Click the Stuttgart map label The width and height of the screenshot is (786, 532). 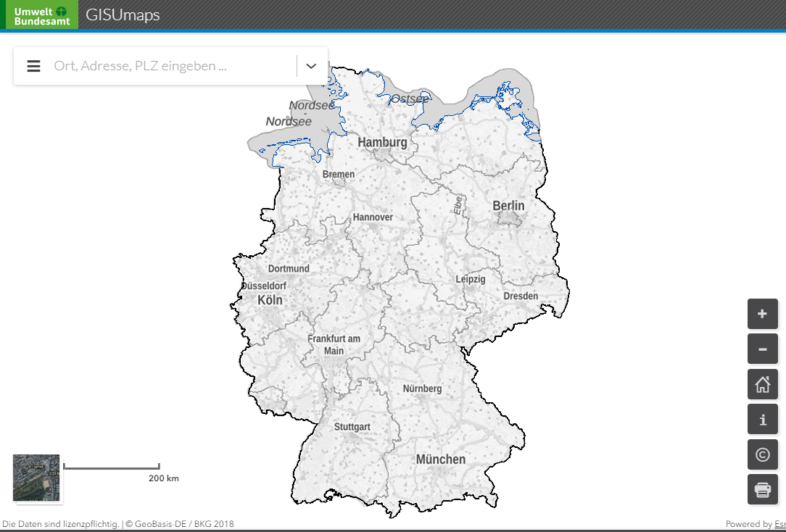tap(352, 427)
